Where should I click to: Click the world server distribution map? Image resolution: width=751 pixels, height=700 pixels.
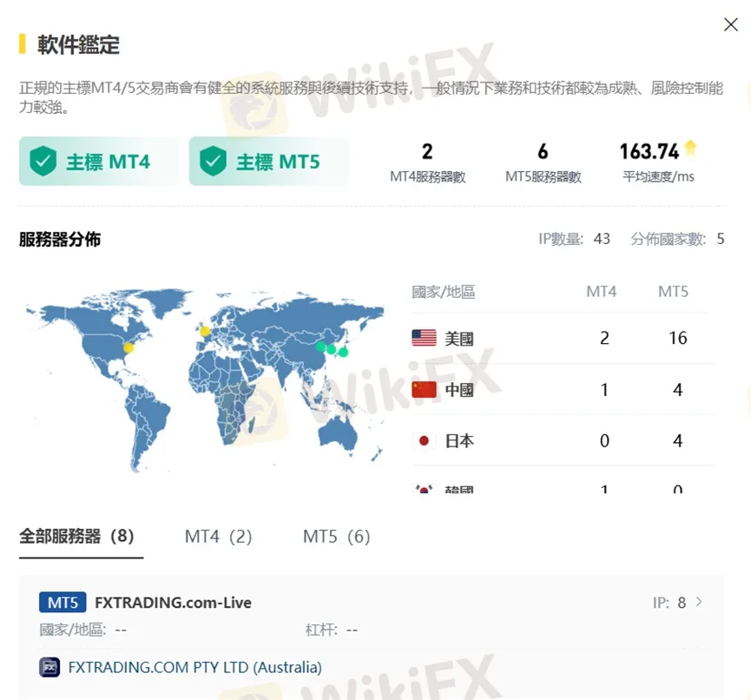[x=205, y=381]
